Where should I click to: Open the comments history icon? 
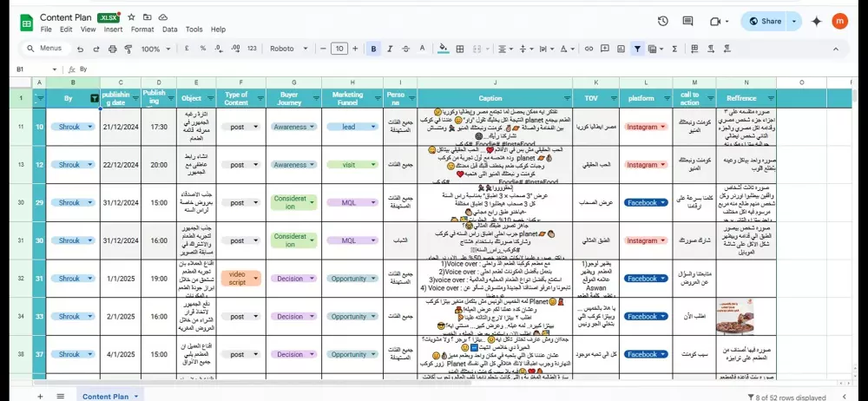tap(687, 21)
